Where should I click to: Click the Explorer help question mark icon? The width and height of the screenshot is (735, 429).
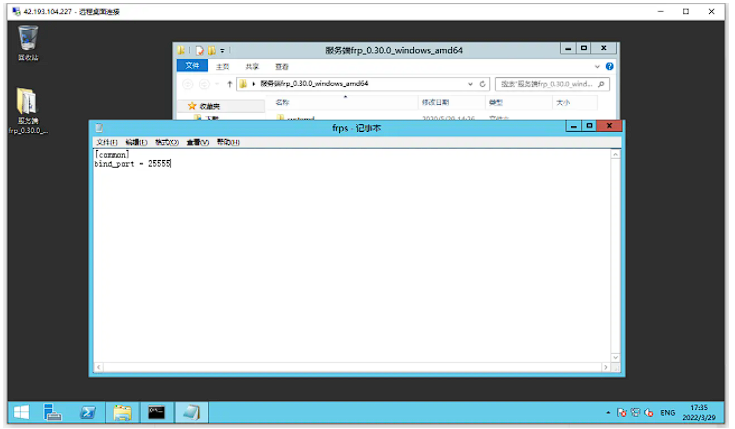click(x=611, y=65)
